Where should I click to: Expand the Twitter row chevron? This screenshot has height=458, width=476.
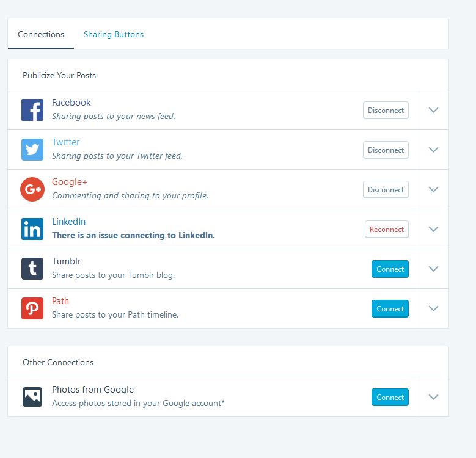click(433, 150)
